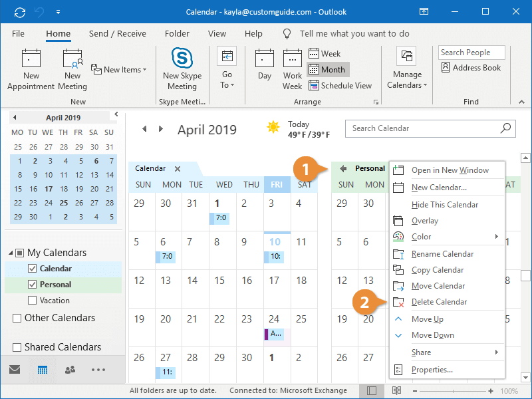Click the Search People field
Image resolution: width=532 pixels, height=399 pixels.
[471, 53]
